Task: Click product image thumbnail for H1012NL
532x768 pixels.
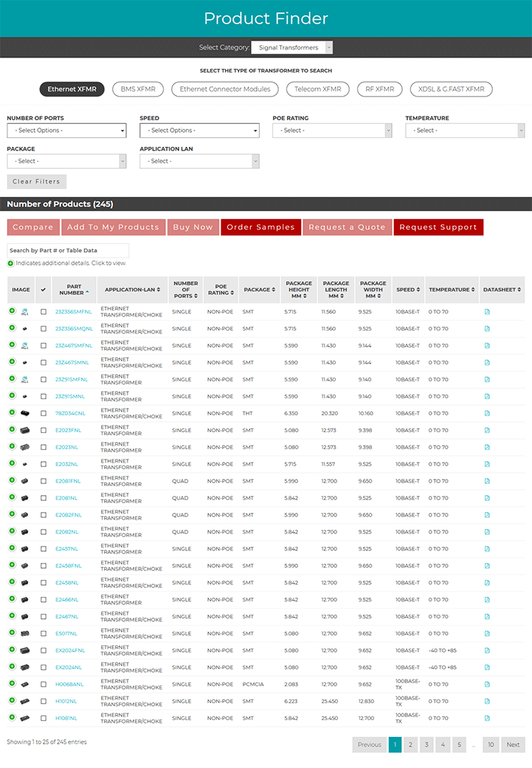Action: tap(25, 702)
